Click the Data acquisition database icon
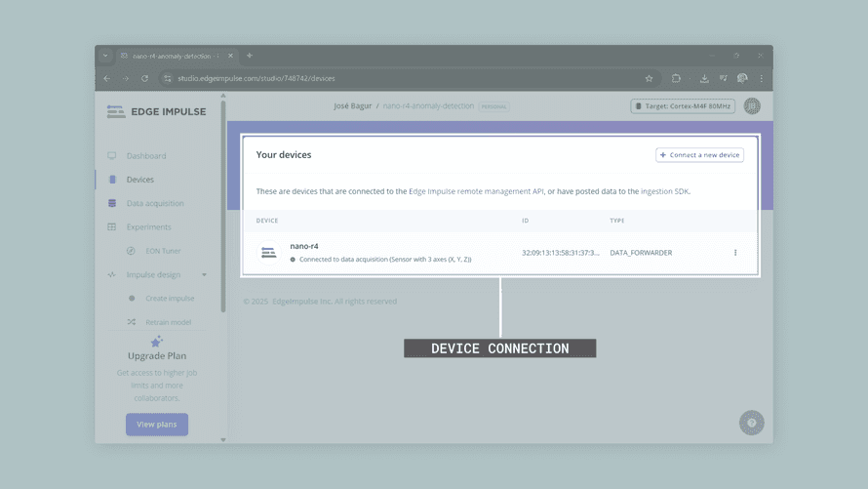Image resolution: width=868 pixels, height=489 pixels. click(112, 203)
